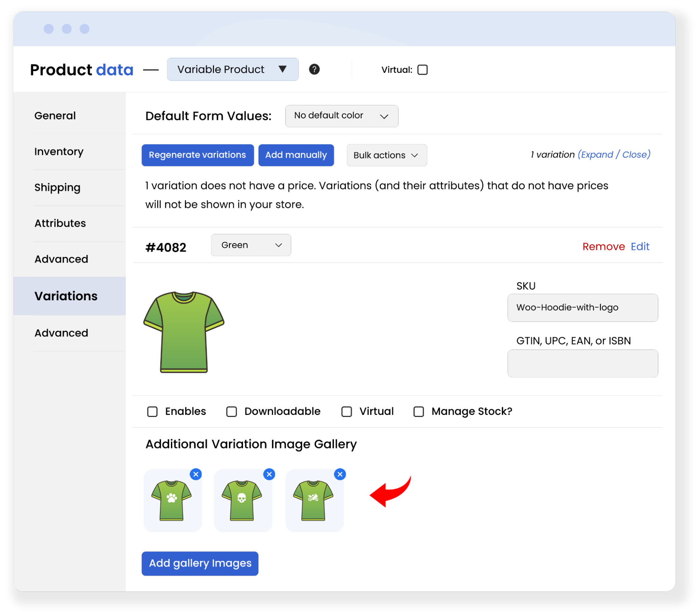Remove the paw print t-shirt gallery image

click(x=196, y=474)
